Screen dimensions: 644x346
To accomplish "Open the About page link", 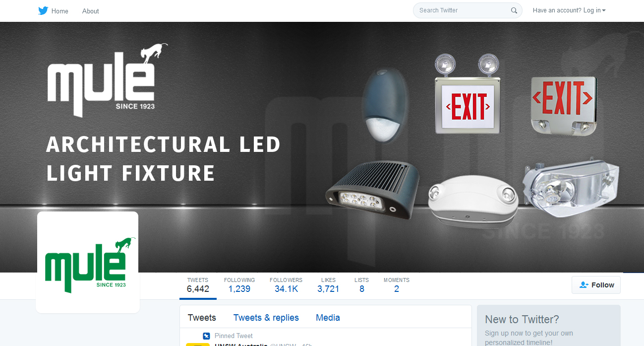I will tap(91, 11).
